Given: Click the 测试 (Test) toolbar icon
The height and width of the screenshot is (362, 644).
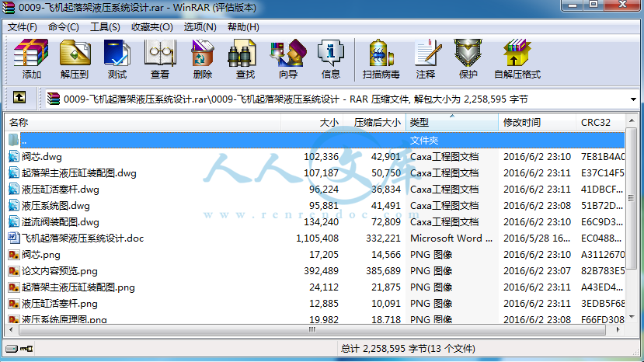Looking at the screenshot, I should [117, 53].
